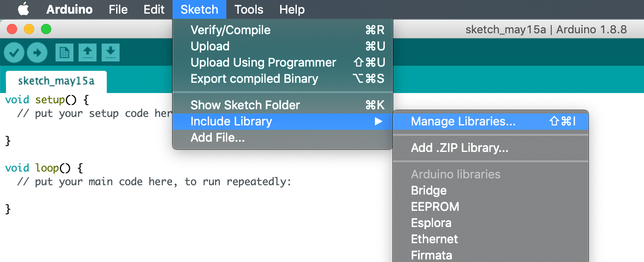Click the Open sketch up-arrow icon

[x=88, y=52]
